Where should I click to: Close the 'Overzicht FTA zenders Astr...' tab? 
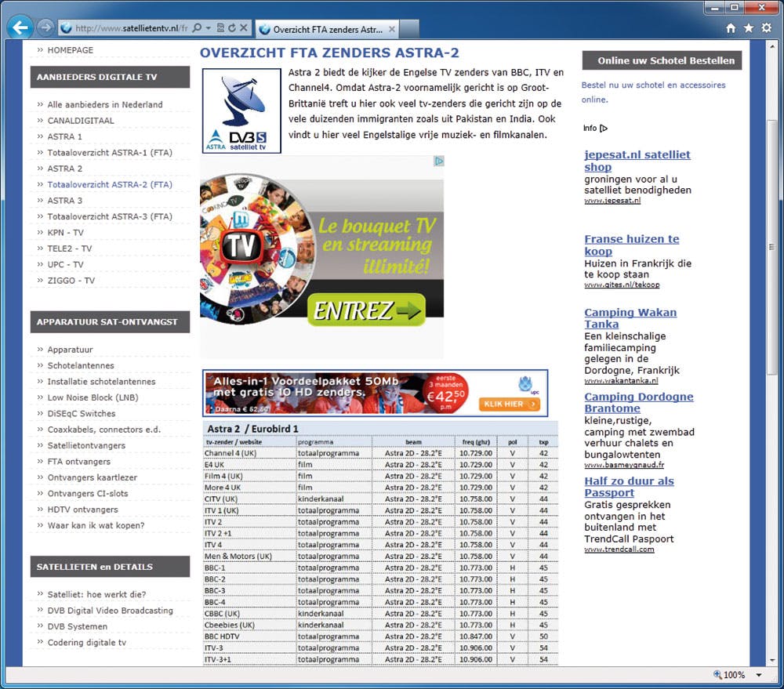coord(392,29)
